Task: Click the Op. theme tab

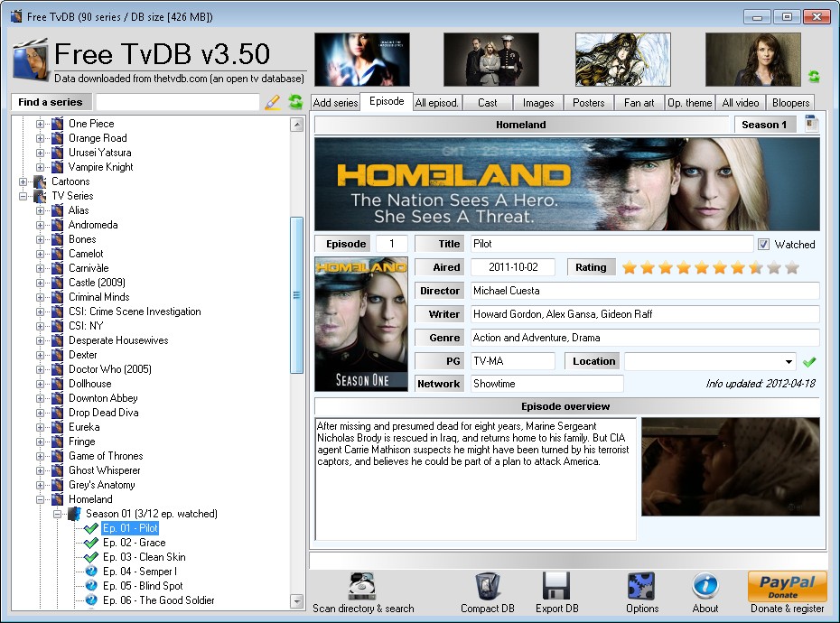Action: click(689, 102)
